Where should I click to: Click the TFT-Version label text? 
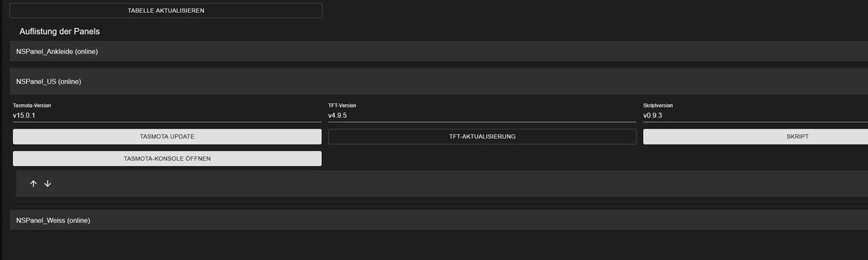pyautogui.click(x=342, y=105)
